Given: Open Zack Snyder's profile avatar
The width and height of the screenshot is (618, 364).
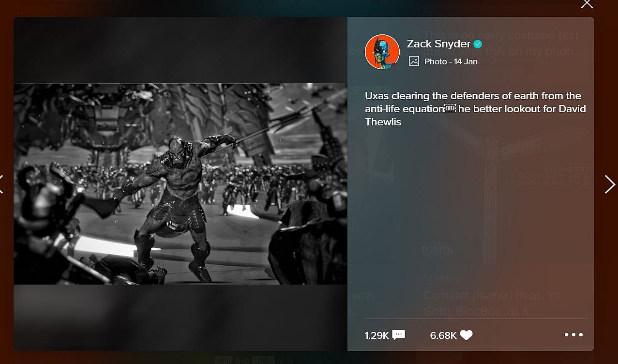Looking at the screenshot, I should (x=382, y=52).
